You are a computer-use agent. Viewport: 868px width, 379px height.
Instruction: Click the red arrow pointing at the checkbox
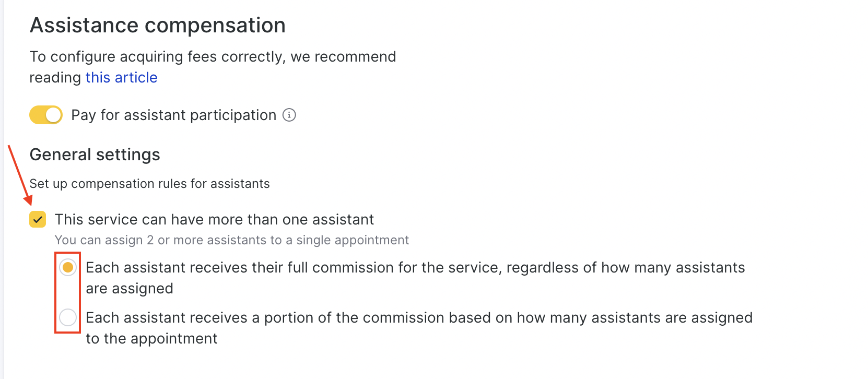[20, 175]
